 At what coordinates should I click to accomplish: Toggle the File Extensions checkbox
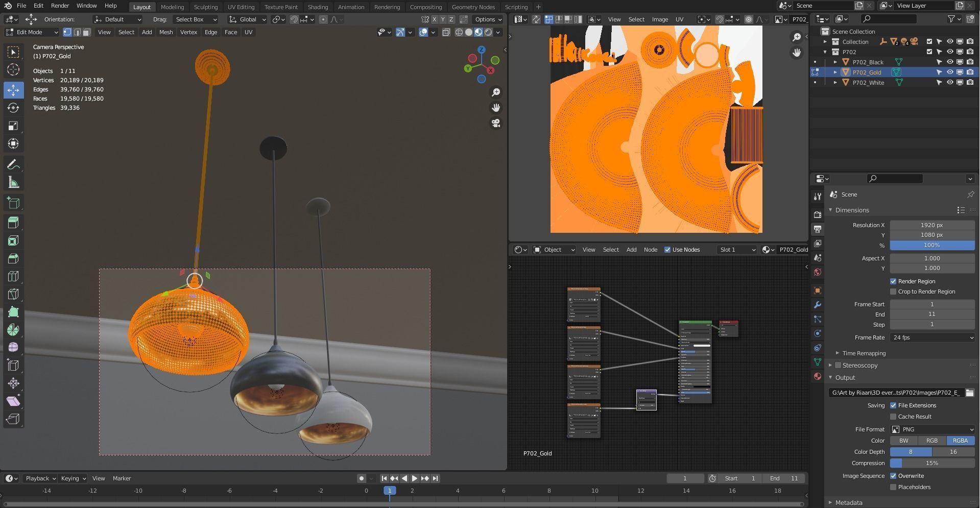[893, 405]
